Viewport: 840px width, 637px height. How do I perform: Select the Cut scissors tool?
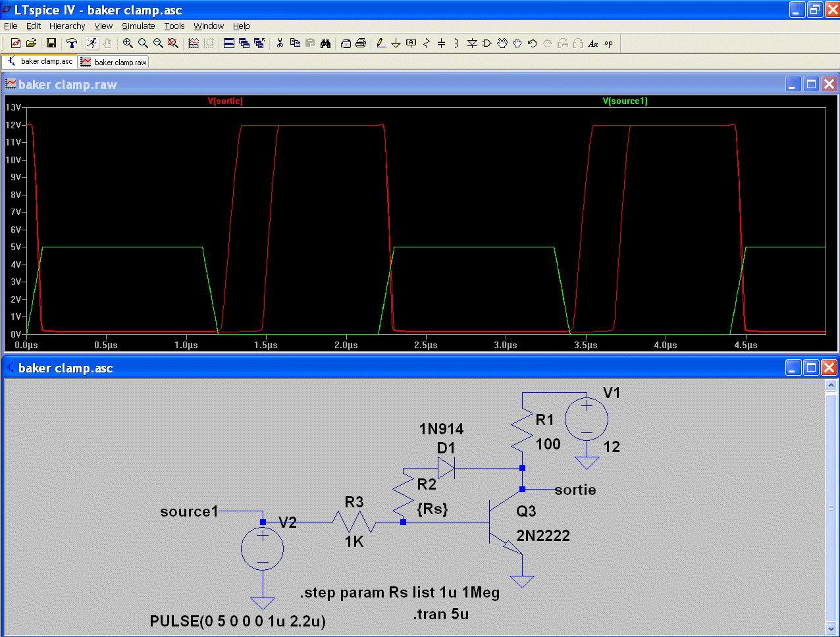pyautogui.click(x=280, y=43)
